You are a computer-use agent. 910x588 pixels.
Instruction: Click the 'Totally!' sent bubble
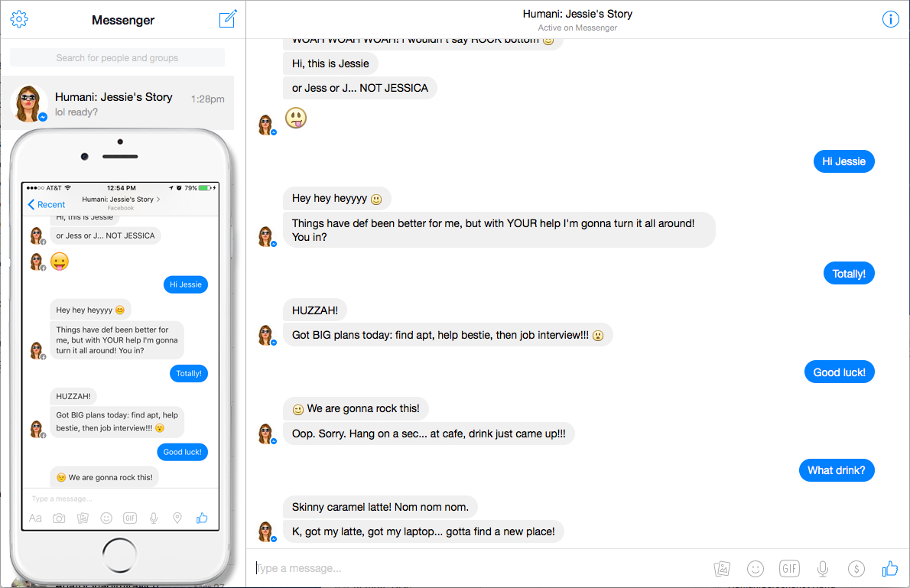click(849, 274)
